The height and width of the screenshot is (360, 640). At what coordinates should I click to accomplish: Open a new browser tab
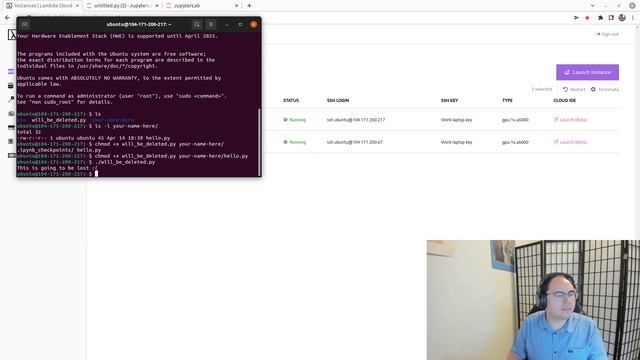(x=249, y=6)
